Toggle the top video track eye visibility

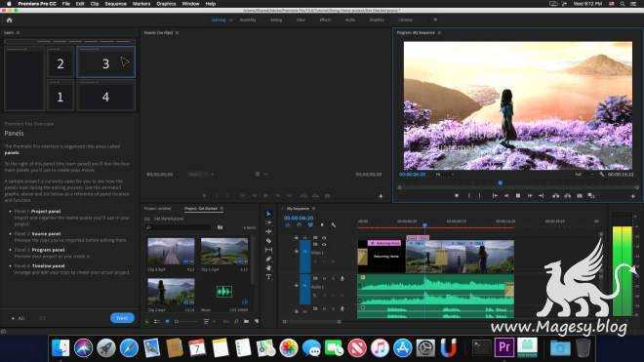pyautogui.click(x=324, y=238)
